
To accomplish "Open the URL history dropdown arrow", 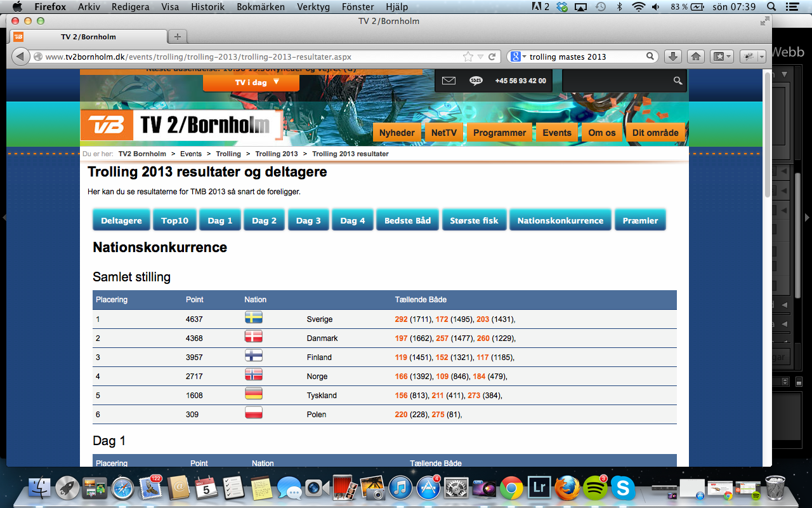I will (x=480, y=57).
